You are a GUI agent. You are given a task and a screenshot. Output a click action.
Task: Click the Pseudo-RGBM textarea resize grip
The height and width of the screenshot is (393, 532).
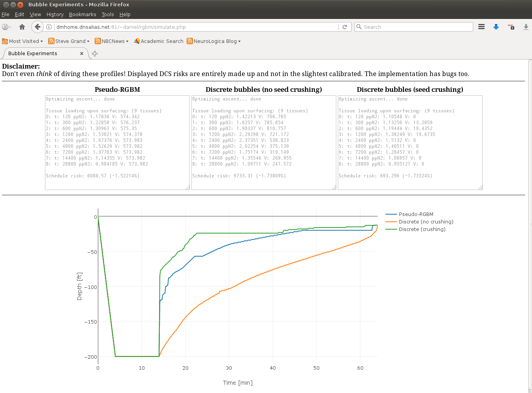pyautogui.click(x=187, y=188)
